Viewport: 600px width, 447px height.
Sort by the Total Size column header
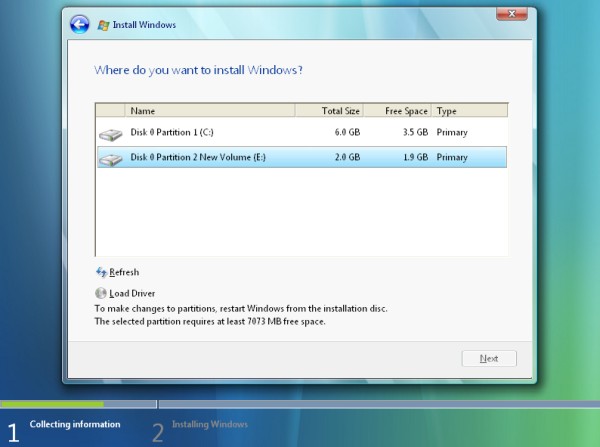tap(329, 111)
